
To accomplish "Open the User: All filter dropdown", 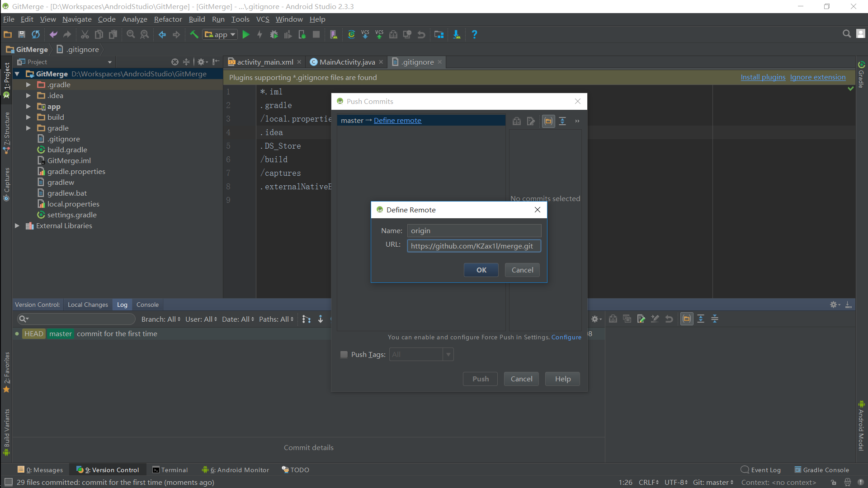I will 201,319.
